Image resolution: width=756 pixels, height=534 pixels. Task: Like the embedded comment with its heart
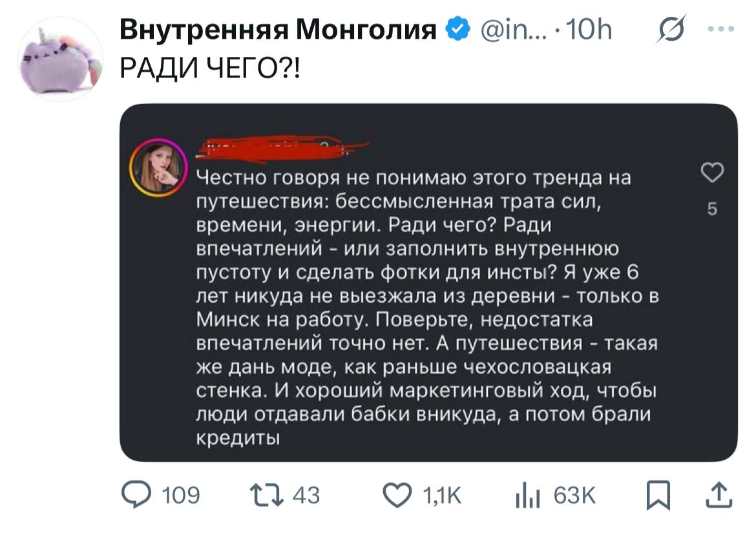point(712,172)
